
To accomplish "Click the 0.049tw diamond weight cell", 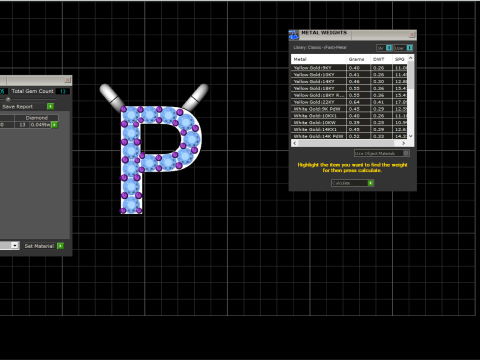I will point(40,125).
